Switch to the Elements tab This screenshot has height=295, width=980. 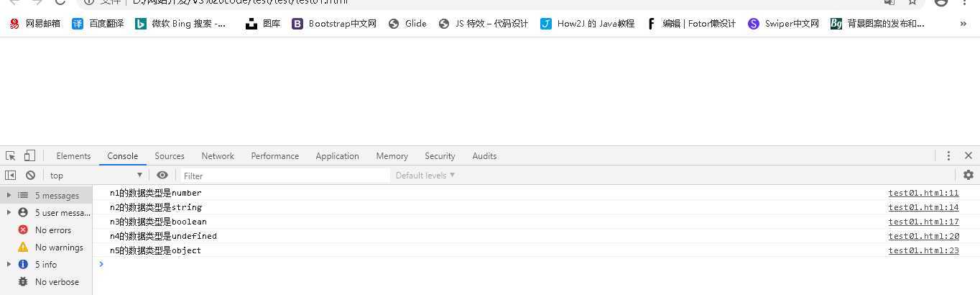[73, 156]
